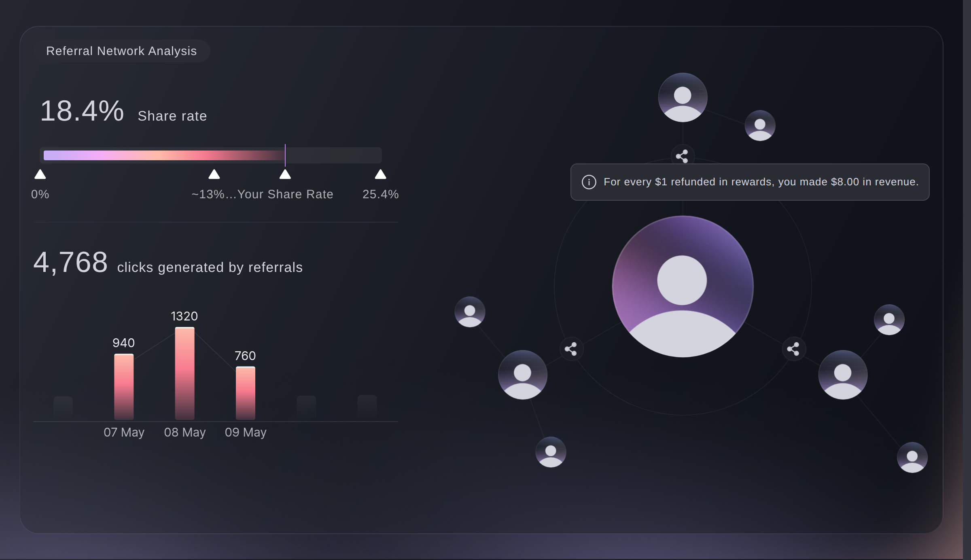Click the 760 bar value label
The height and width of the screenshot is (560, 971).
pyautogui.click(x=245, y=356)
